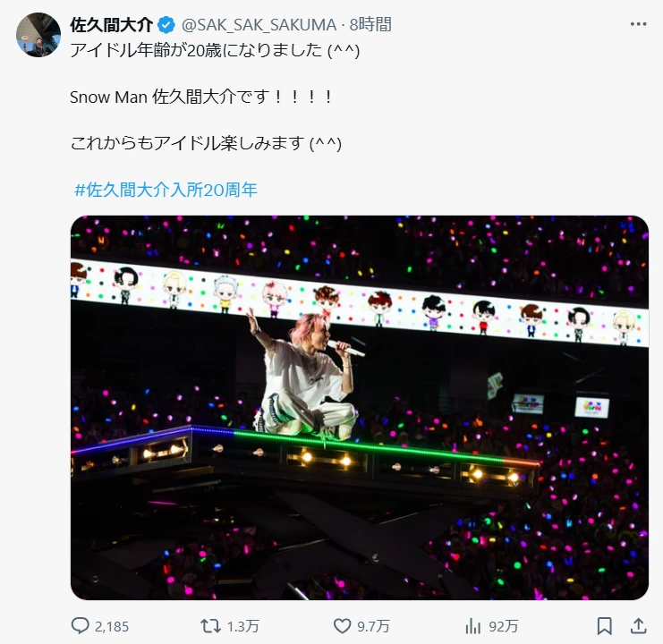Open the view analytics bar chart icon
This screenshot has width=663, height=644.
(x=473, y=626)
